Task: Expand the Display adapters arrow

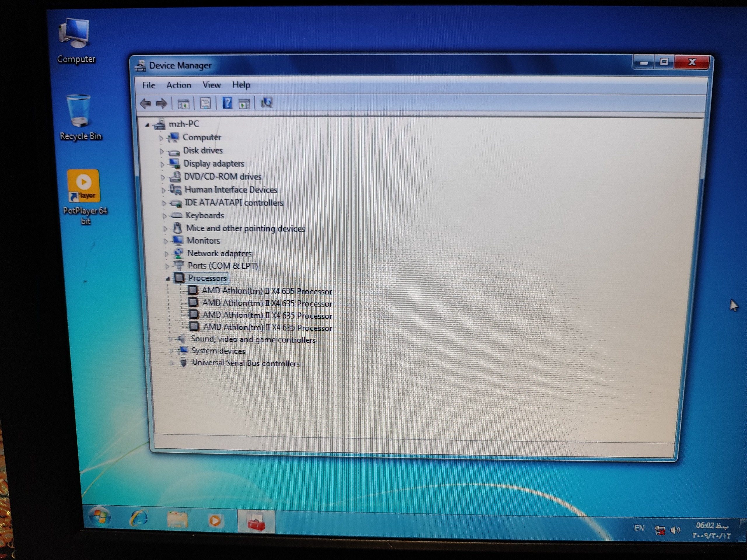Action: [x=162, y=164]
